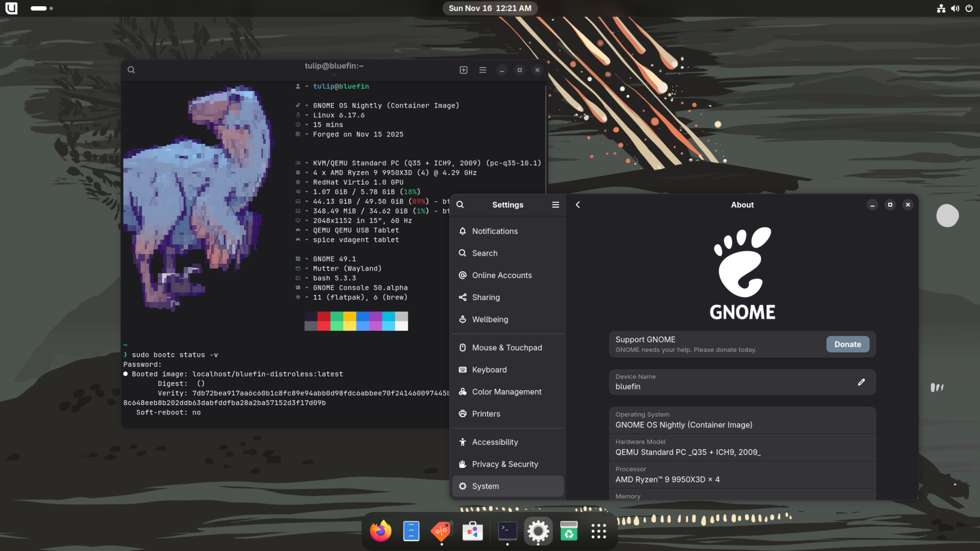Open the Settings search icon

pos(460,205)
